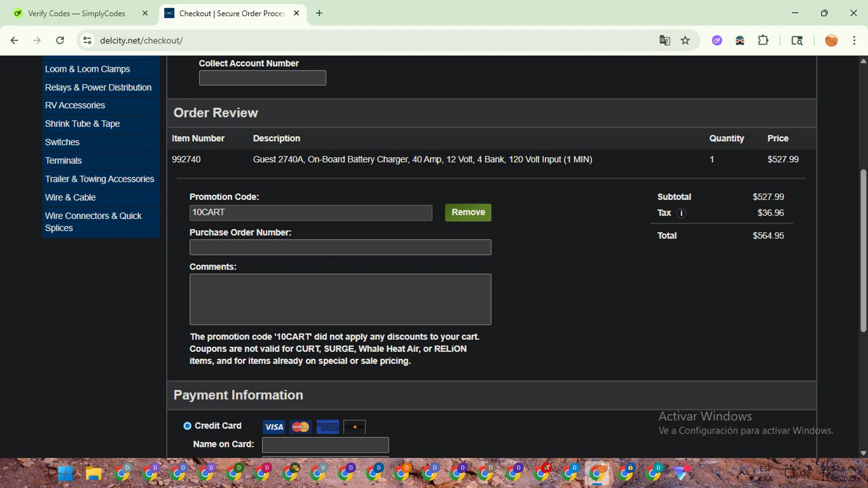Remove the 10CART promotion code
868x488 pixels.
tap(468, 212)
